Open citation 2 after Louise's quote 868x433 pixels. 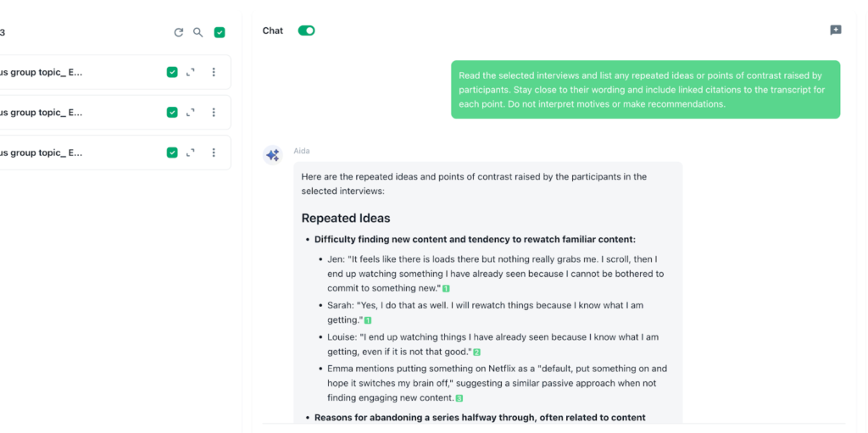476,352
